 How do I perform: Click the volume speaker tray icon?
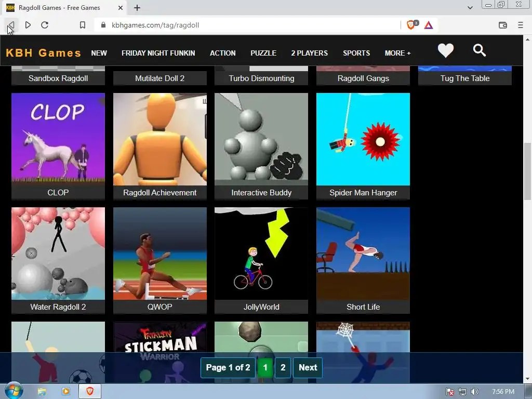475,392
